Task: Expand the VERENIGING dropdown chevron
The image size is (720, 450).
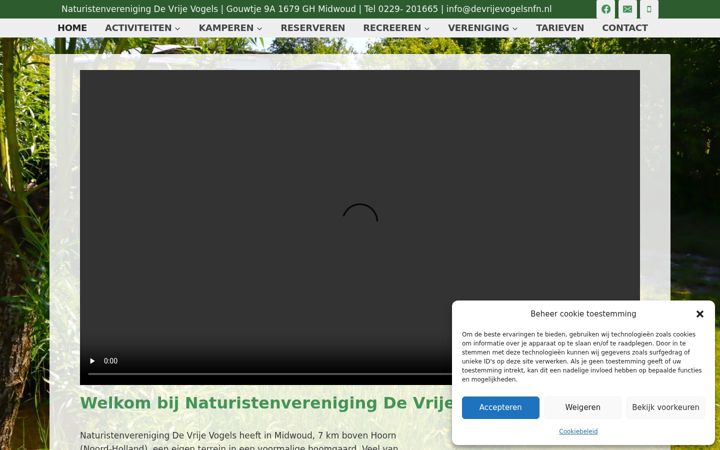Action: tap(515, 28)
